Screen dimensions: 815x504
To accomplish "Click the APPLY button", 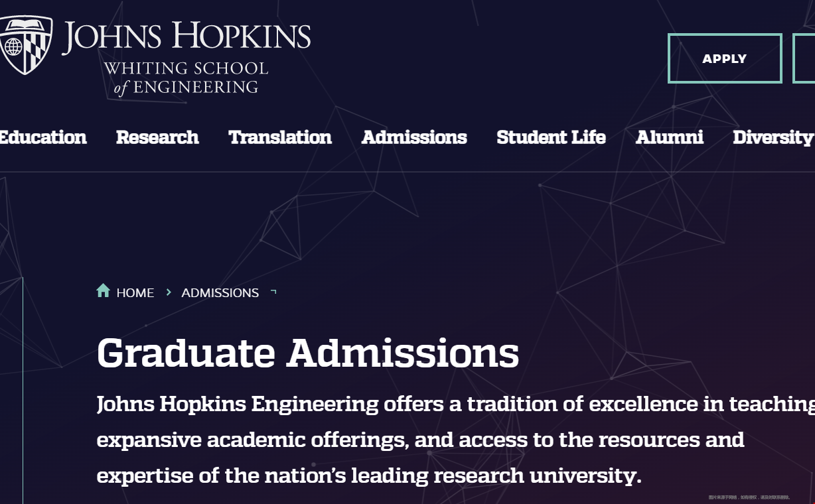I will click(724, 58).
